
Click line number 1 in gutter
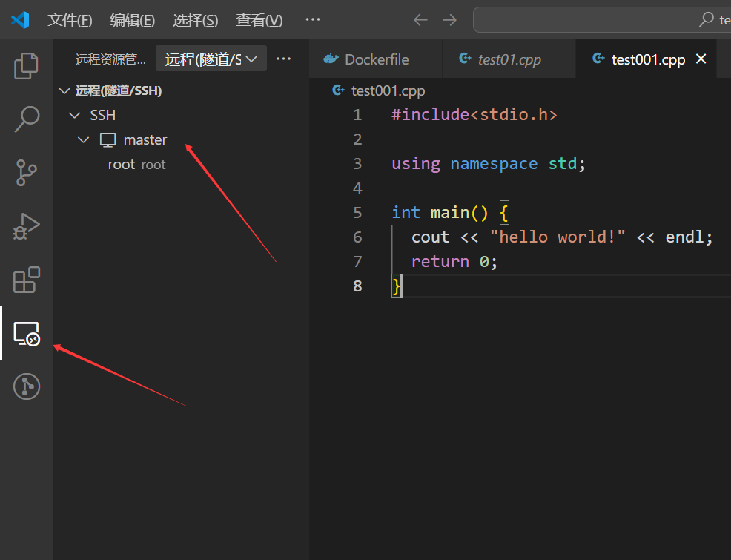357,115
